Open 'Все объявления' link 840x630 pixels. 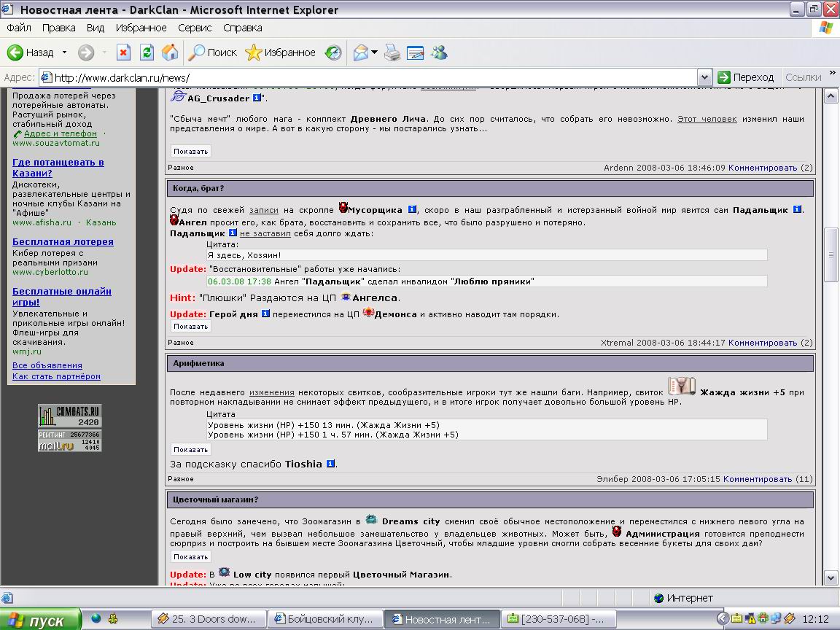(x=47, y=365)
